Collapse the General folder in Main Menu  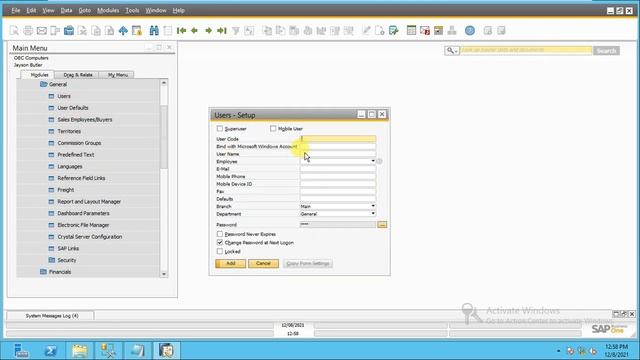(44, 84)
